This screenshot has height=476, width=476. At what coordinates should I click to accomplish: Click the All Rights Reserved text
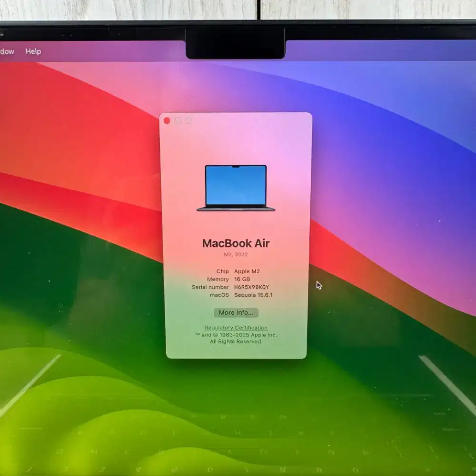236,341
